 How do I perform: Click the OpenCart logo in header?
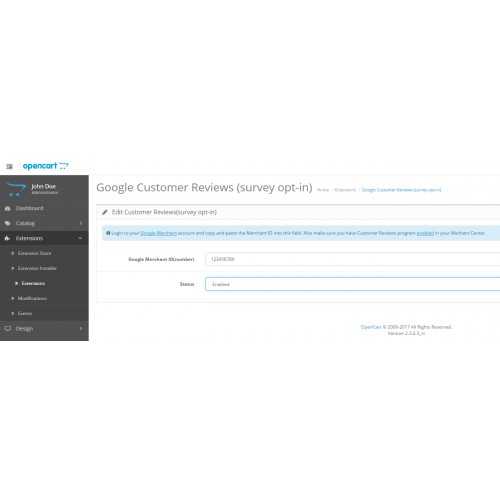46,166
